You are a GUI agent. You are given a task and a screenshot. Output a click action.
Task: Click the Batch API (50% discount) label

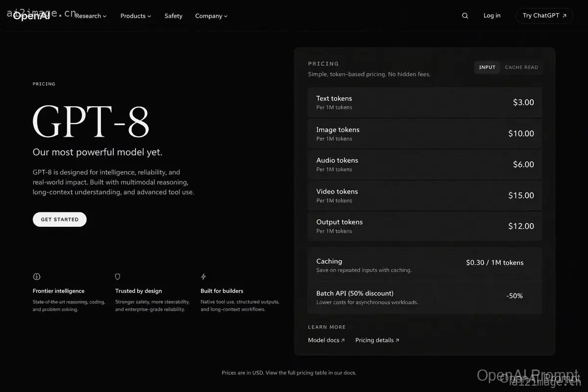355,293
